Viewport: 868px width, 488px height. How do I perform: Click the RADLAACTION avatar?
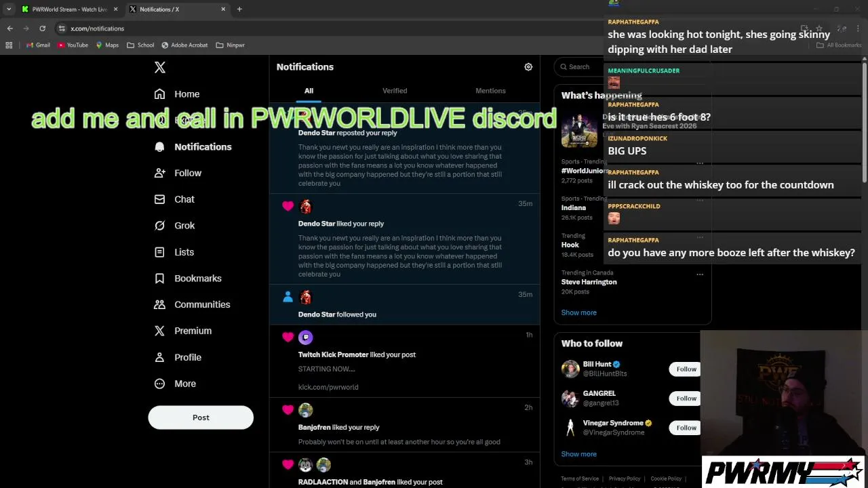pos(306,465)
